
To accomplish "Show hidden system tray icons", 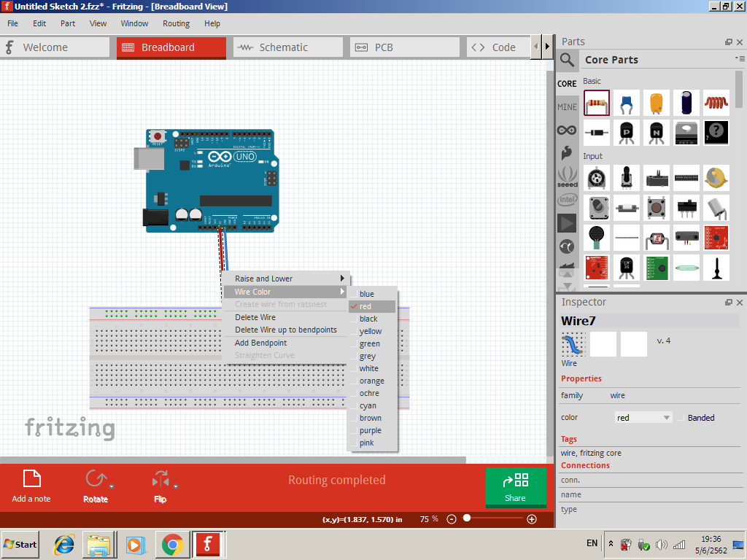I will click(611, 543).
